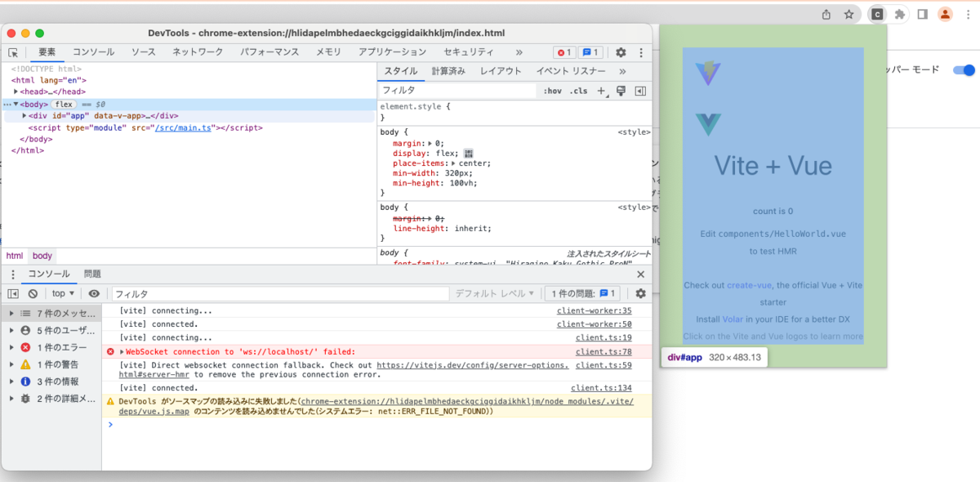Viewport: 980px width, 482px height.
Task: Open drawer three-dot menu beside コンソール tab
Action: click(13, 274)
